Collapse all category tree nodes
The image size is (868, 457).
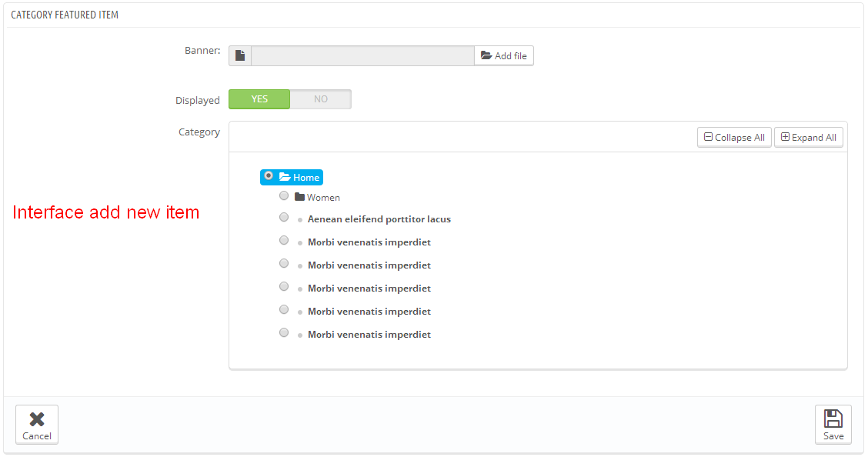[x=734, y=138]
